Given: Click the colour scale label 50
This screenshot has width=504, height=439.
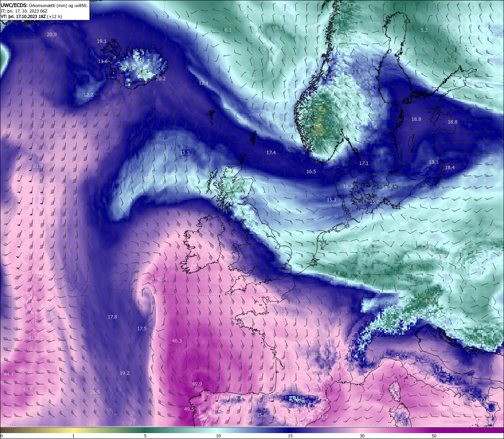Looking at the screenshot, I should point(434,436).
